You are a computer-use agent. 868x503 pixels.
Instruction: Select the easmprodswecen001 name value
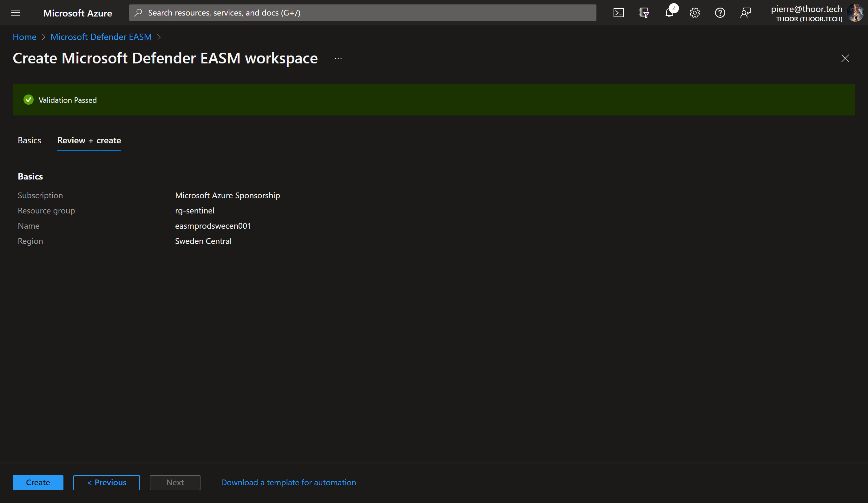click(213, 226)
